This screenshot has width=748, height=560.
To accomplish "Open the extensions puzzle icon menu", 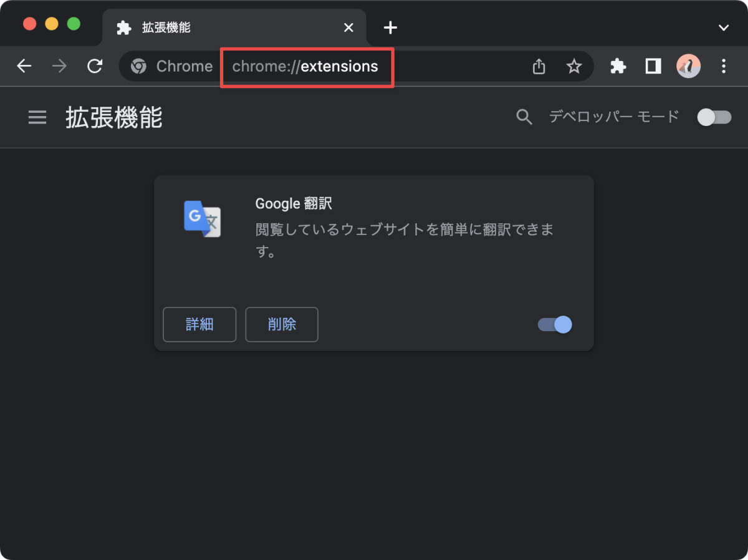I will 618,66.
